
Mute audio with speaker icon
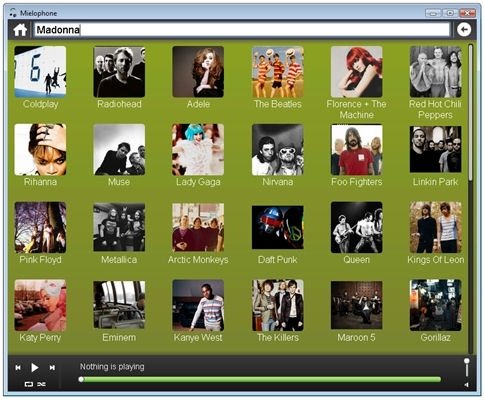[x=466, y=385]
